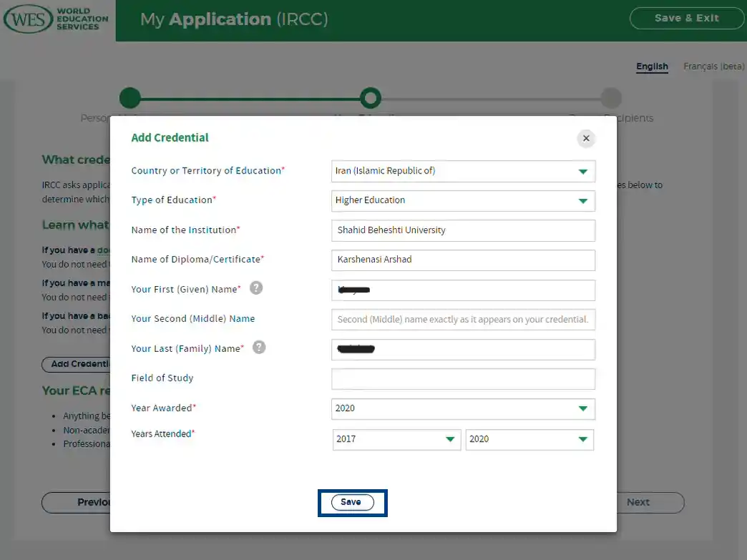The height and width of the screenshot is (560, 747).
Task: Click Your Last (Family) Name field
Action: pos(463,350)
